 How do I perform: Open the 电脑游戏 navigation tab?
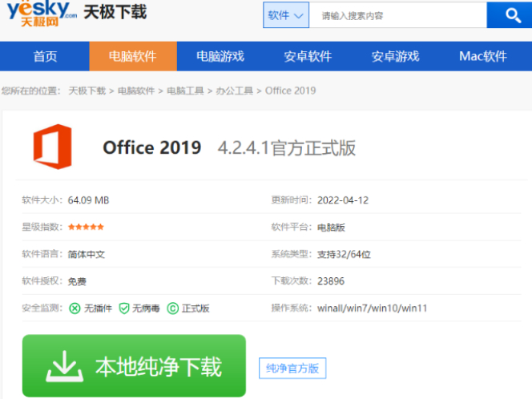(220, 56)
